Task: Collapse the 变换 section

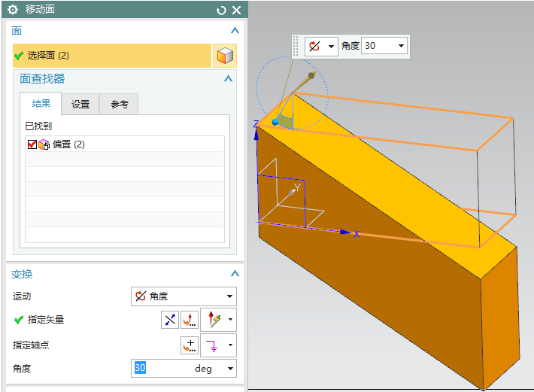Action: point(235,274)
